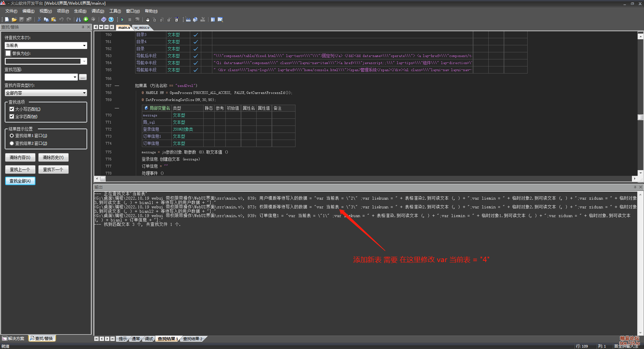Pin the 查找/替换 panel
This screenshot has height=349, width=644.
(x=83, y=27)
